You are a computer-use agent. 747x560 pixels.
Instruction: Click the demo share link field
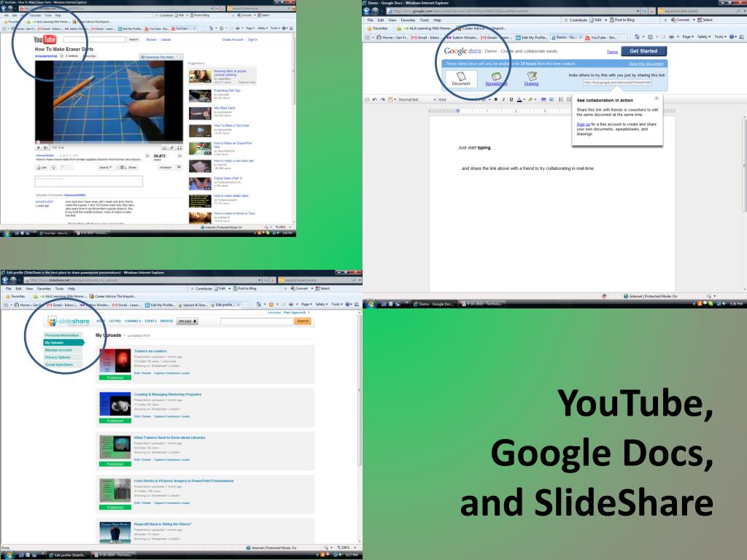tap(617, 82)
